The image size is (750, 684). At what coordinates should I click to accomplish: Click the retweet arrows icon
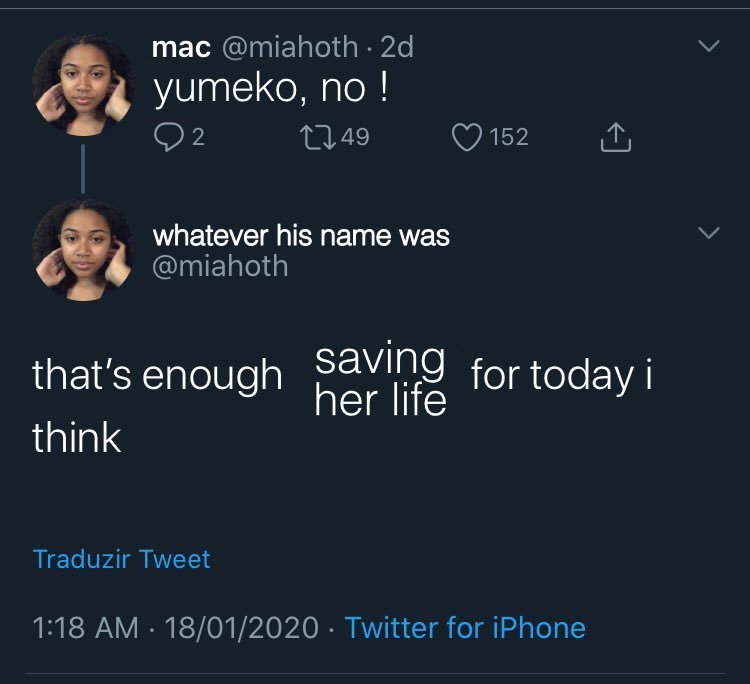[x=319, y=137]
